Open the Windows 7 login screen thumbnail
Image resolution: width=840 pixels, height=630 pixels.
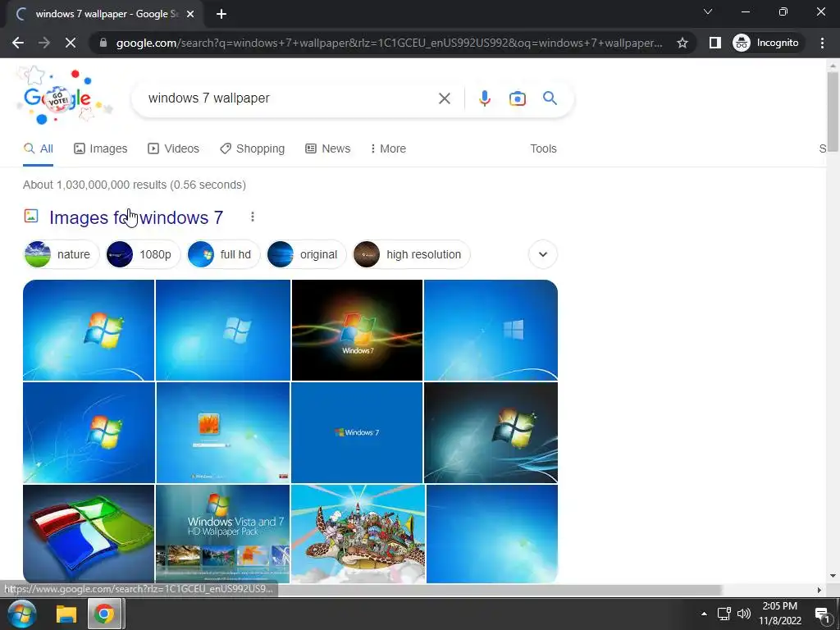click(223, 432)
